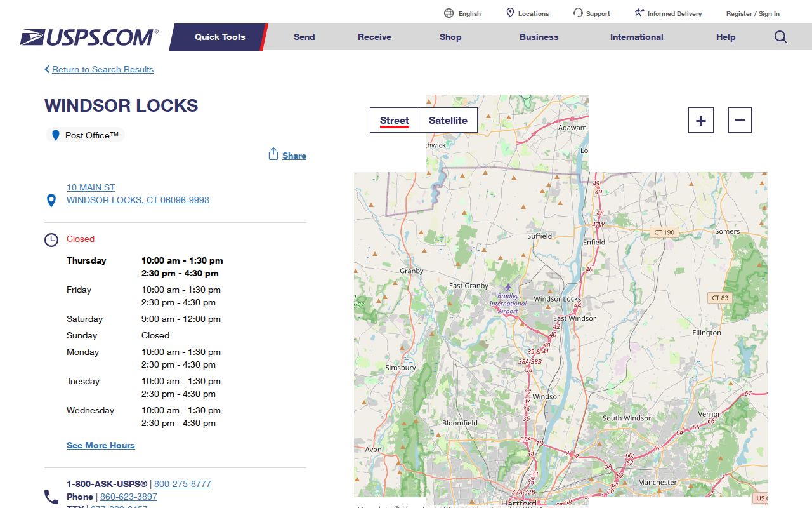Click Bloomfield label on the map
The width and height of the screenshot is (812, 508).
[x=460, y=423]
